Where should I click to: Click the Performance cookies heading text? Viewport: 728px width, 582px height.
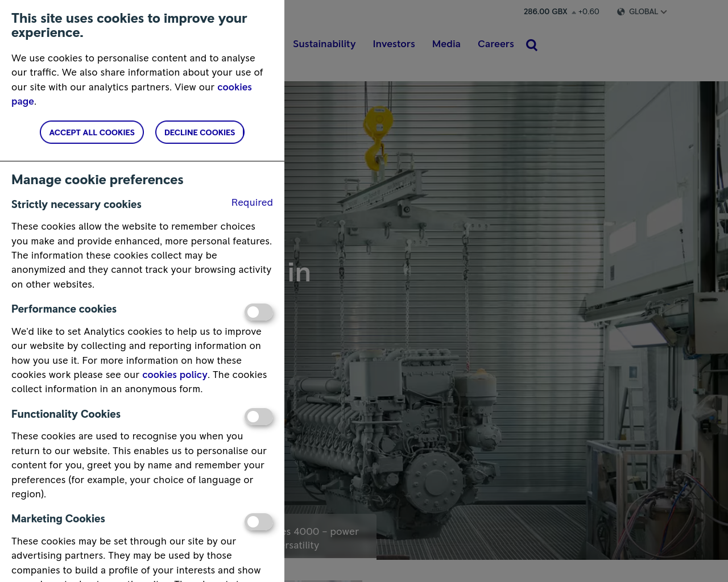tap(64, 309)
